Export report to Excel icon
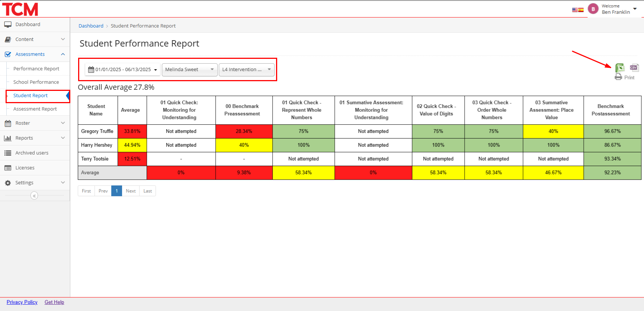This screenshot has width=644, height=311. point(620,68)
